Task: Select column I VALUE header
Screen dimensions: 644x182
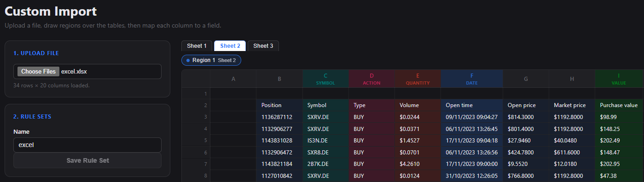Action: tap(619, 79)
